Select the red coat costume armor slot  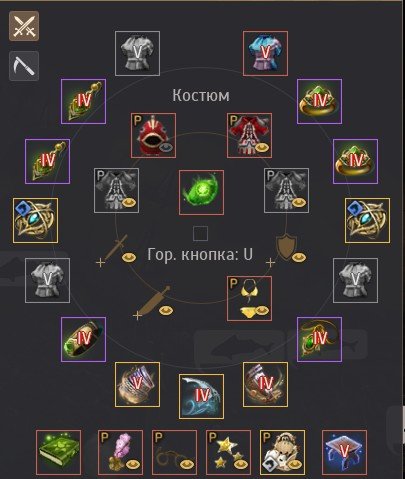click(x=249, y=135)
